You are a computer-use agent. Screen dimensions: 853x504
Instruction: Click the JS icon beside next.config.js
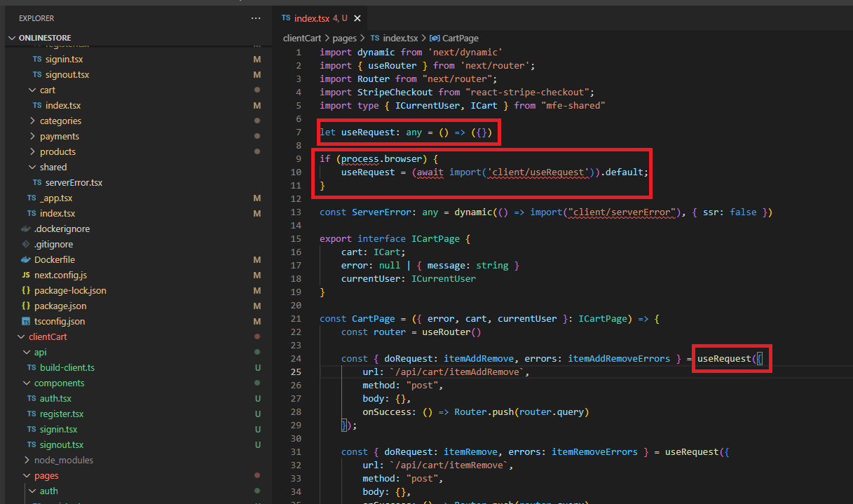point(26,275)
